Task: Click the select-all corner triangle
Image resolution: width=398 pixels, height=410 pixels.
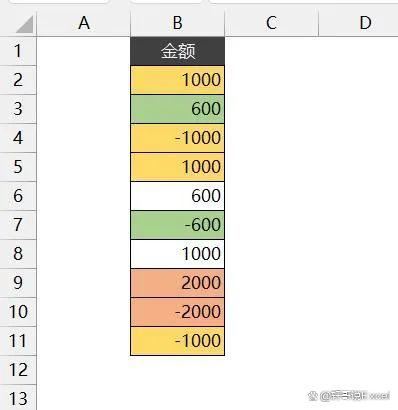Action: [24, 24]
